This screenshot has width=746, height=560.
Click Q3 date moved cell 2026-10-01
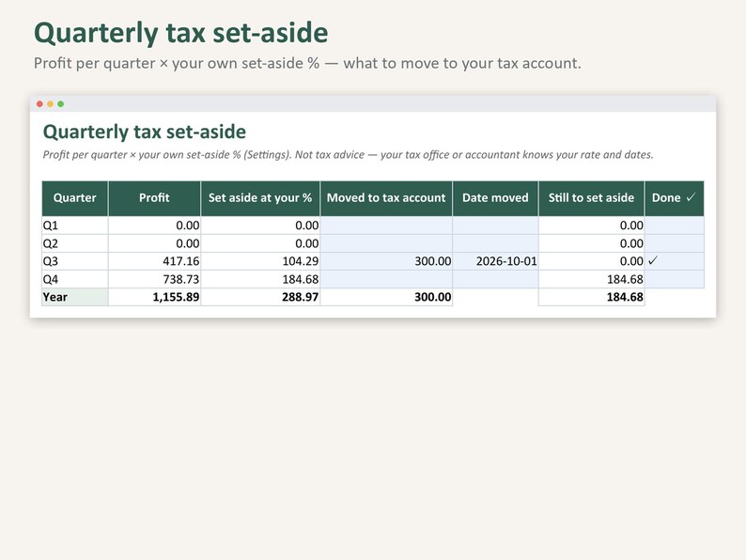coord(495,261)
